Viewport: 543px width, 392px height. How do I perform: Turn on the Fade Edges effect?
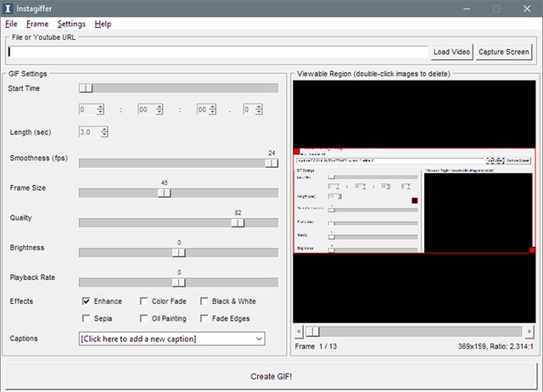tap(204, 319)
